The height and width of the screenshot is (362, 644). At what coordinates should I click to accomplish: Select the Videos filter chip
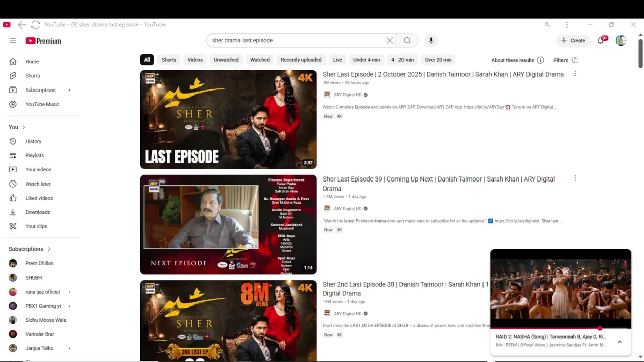(x=195, y=60)
